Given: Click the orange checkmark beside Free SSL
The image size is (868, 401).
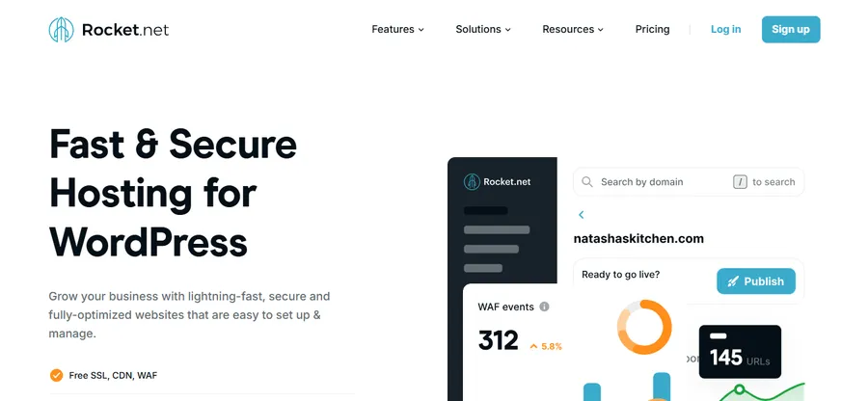Looking at the screenshot, I should [56, 375].
